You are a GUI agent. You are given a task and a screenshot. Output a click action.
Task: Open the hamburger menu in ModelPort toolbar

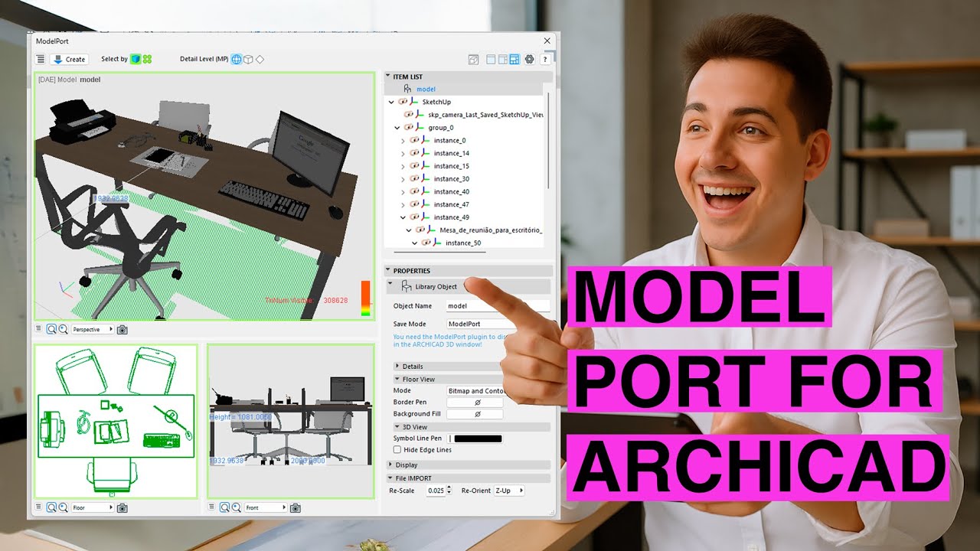(41, 59)
